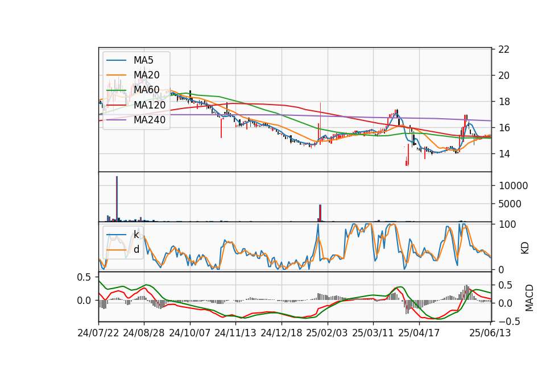
Task: Click the d legend label in KD panel
Action: pyautogui.click(x=136, y=249)
